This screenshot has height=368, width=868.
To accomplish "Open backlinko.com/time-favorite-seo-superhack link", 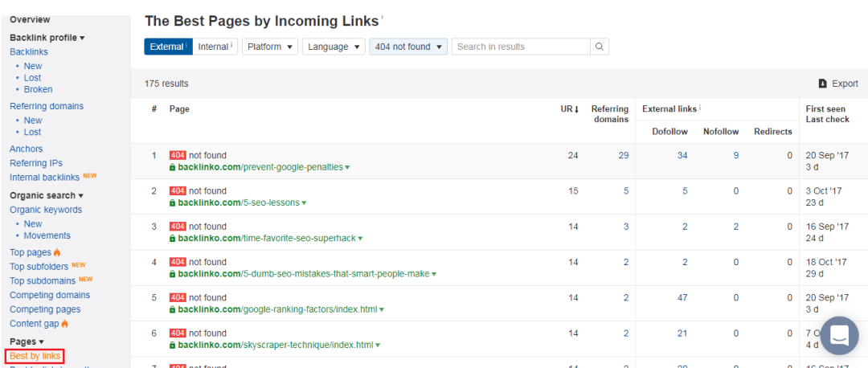I will tap(267, 238).
